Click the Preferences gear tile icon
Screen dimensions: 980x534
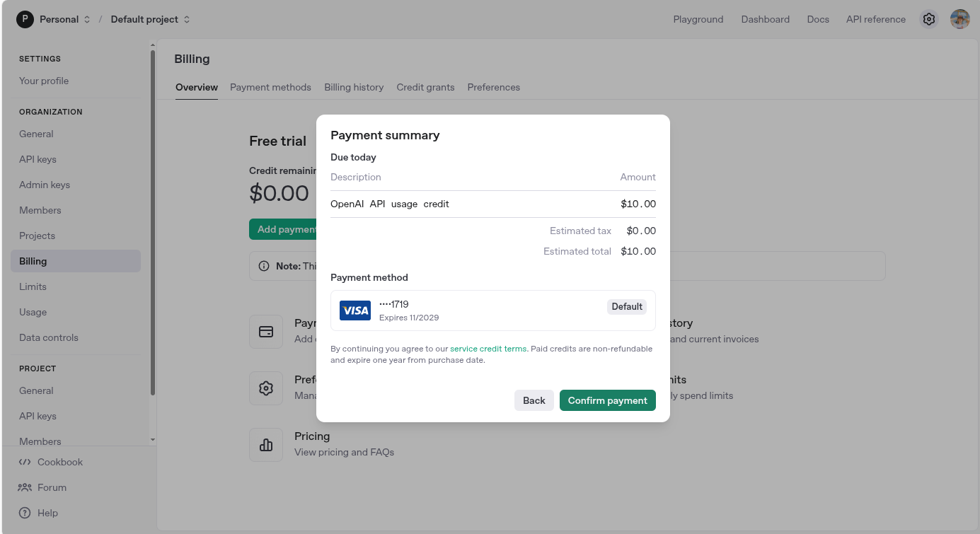(266, 388)
